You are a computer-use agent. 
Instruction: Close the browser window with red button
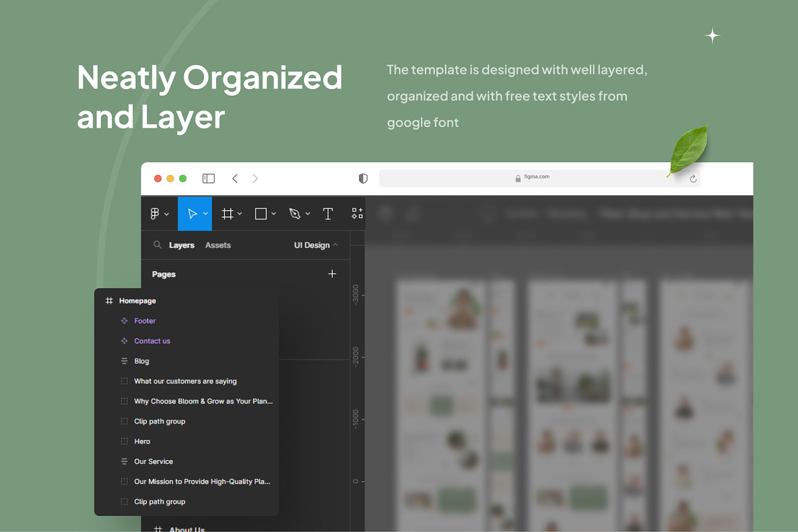[x=158, y=178]
